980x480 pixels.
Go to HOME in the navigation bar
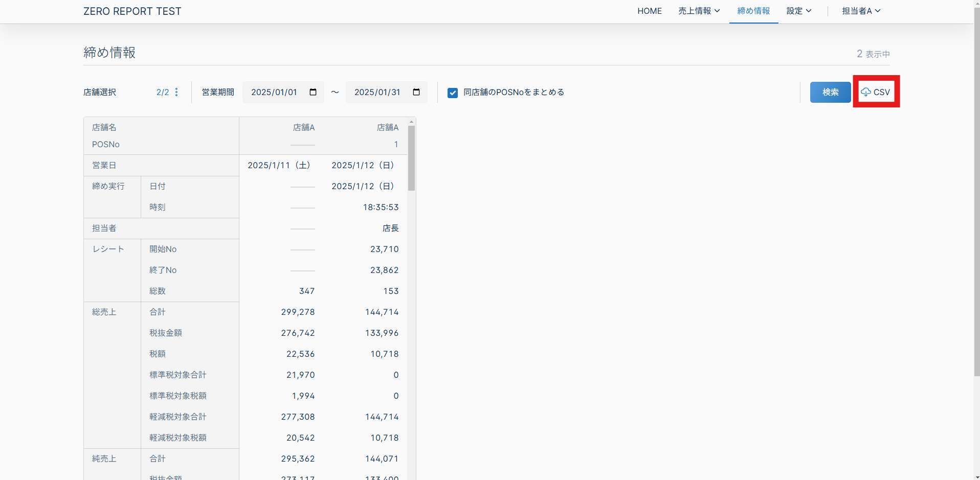(x=649, y=11)
